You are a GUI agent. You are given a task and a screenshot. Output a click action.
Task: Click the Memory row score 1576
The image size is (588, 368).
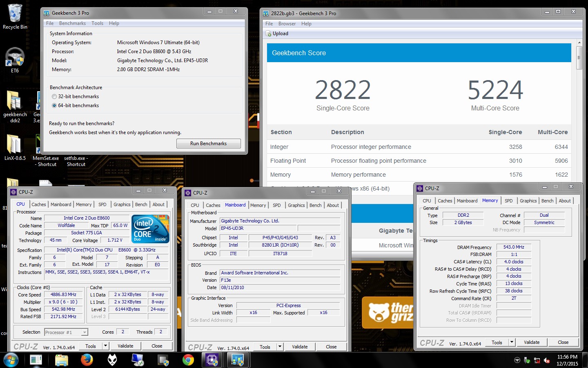515,175
